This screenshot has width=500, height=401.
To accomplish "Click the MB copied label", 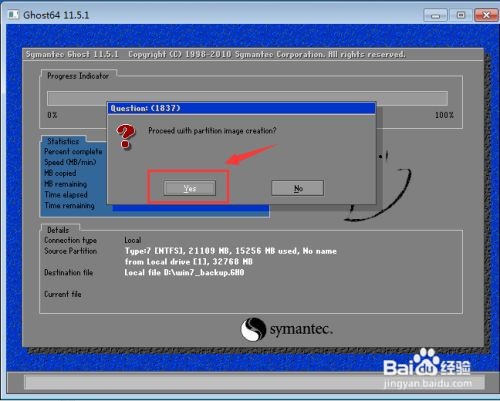I will tap(60, 173).
